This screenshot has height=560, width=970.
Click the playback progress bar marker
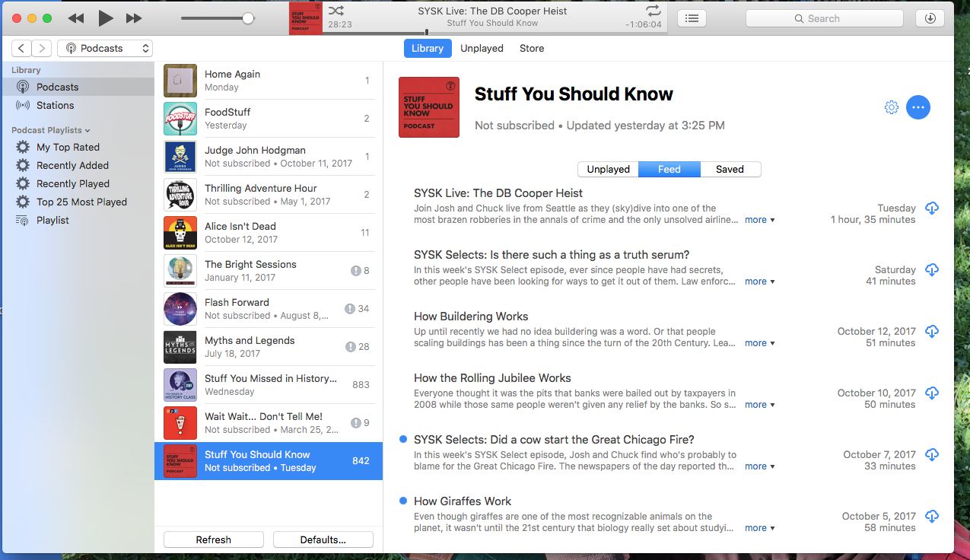427,33
